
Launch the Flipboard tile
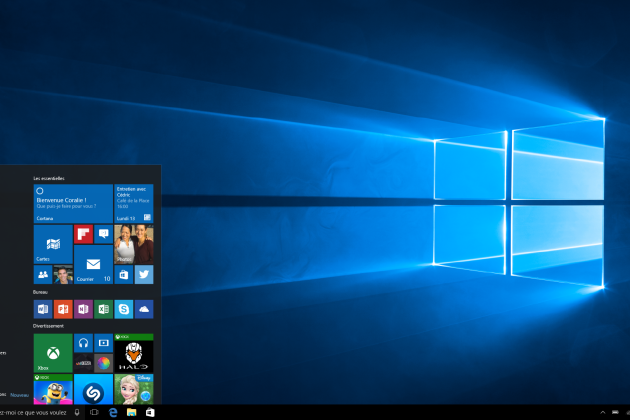tap(83, 234)
